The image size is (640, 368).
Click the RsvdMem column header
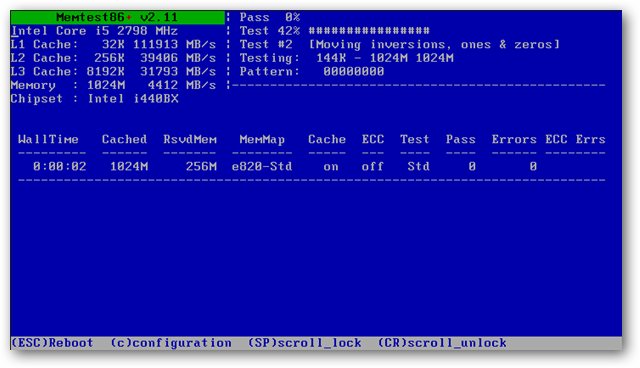[190, 140]
